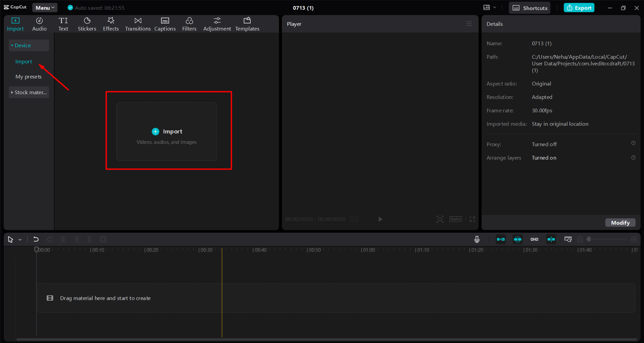Click the preview zoom focus icon
Screen dimensions: 644x343
click(440, 219)
